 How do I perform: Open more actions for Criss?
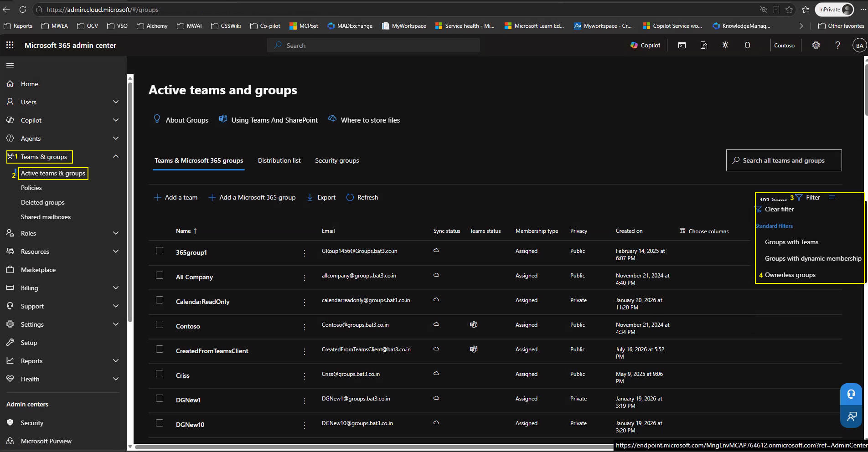click(305, 376)
